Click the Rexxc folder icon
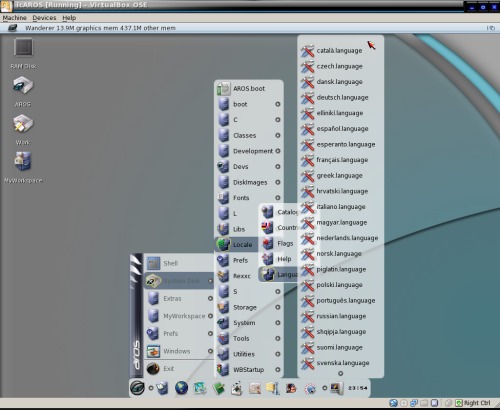Viewport: 500px width, 410px height. 223,276
